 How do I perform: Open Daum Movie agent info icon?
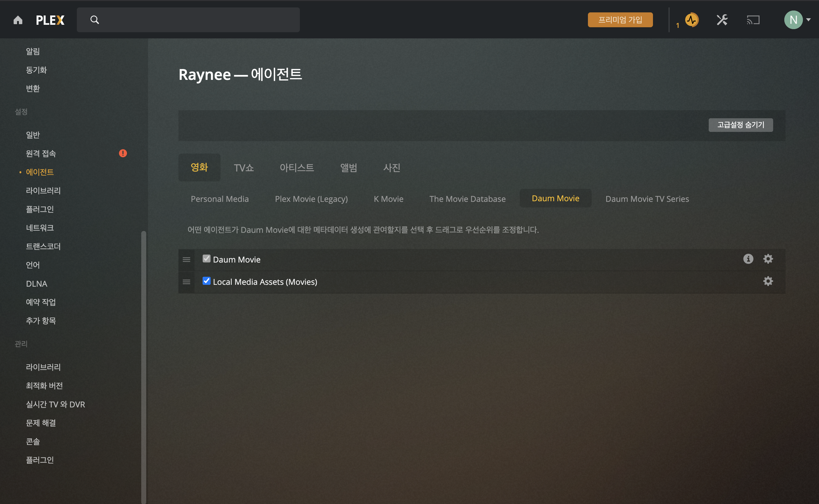coord(748,259)
